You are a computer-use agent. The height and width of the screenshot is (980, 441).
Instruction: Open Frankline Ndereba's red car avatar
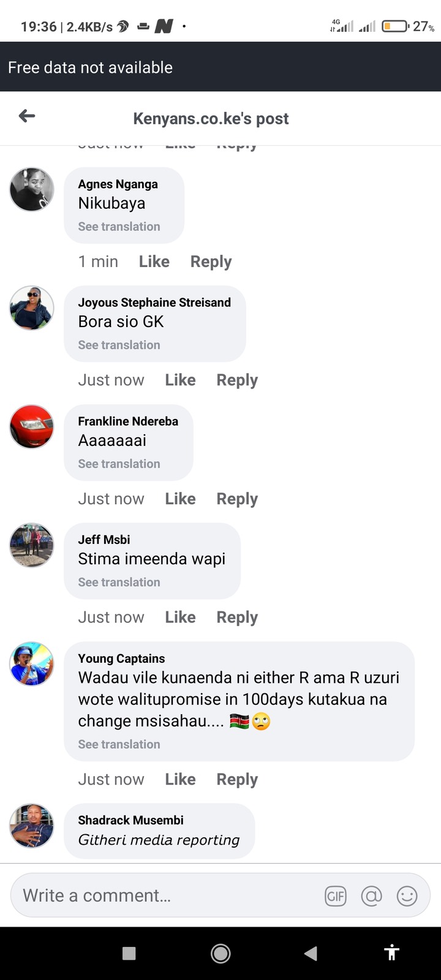point(32,427)
